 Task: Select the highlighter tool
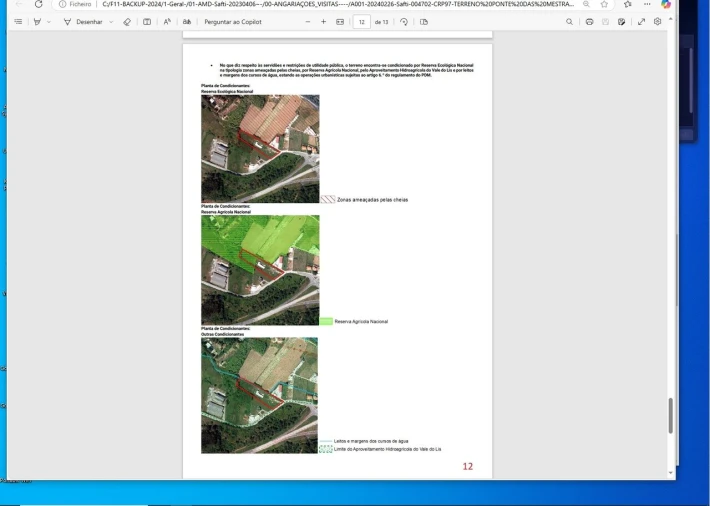37,22
